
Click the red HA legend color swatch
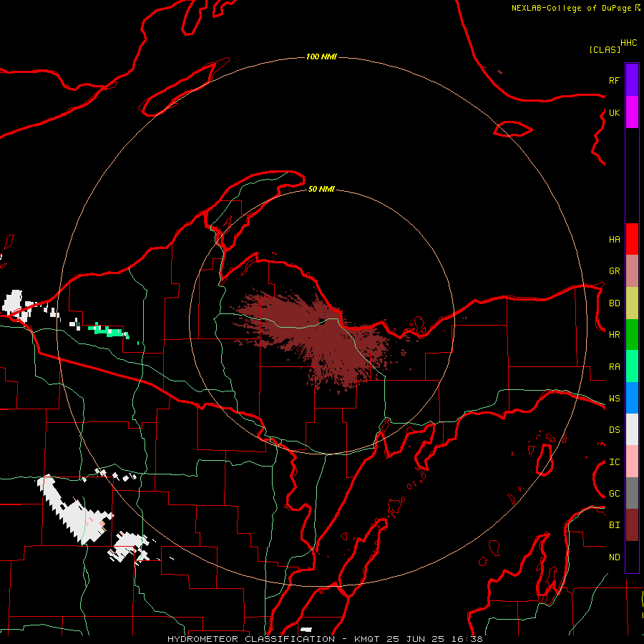pyautogui.click(x=632, y=239)
